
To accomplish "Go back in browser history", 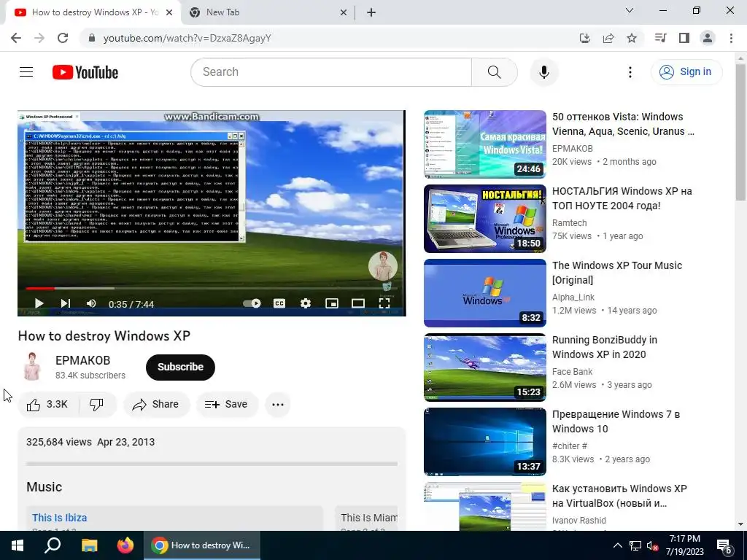I will (x=16, y=38).
